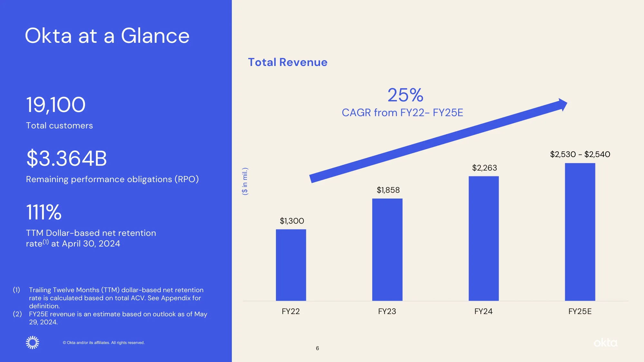Viewport: 644px width, 362px height.
Task: Click the 'FY22' axis label
Action: coord(290,311)
